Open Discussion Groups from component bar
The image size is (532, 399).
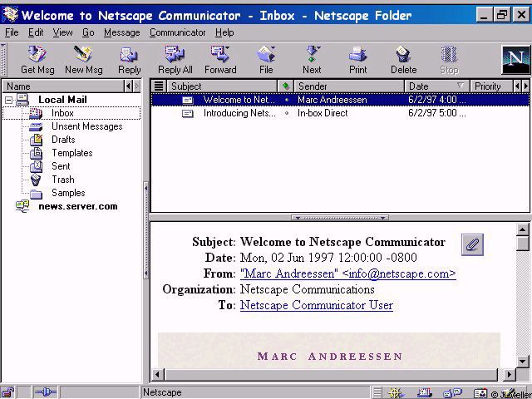[452, 393]
